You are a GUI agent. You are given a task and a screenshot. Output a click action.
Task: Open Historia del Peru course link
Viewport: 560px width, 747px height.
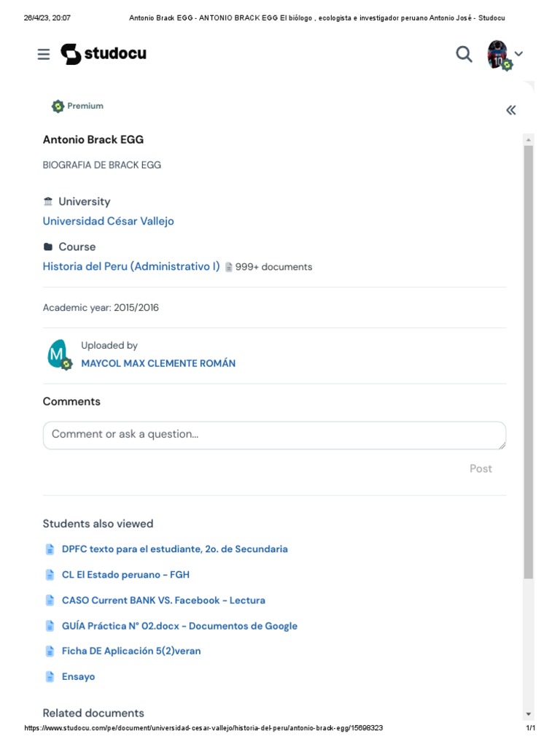[131, 266]
